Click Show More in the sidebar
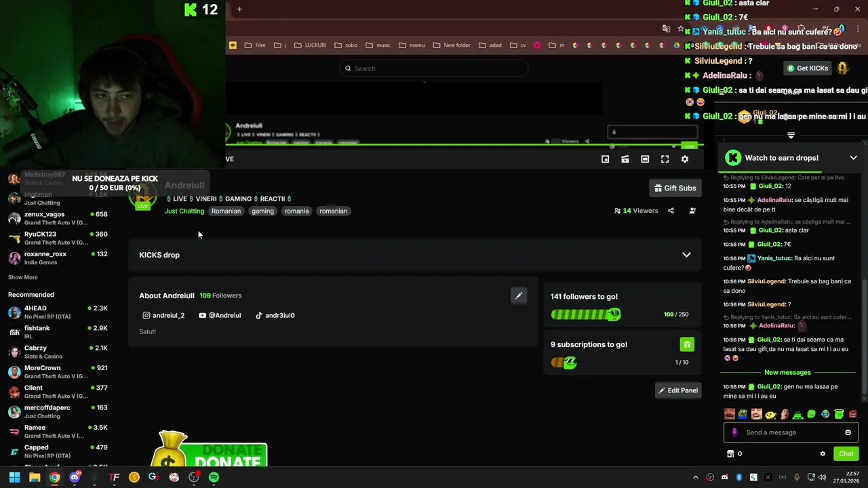This screenshot has height=488, width=868. pyautogui.click(x=23, y=277)
